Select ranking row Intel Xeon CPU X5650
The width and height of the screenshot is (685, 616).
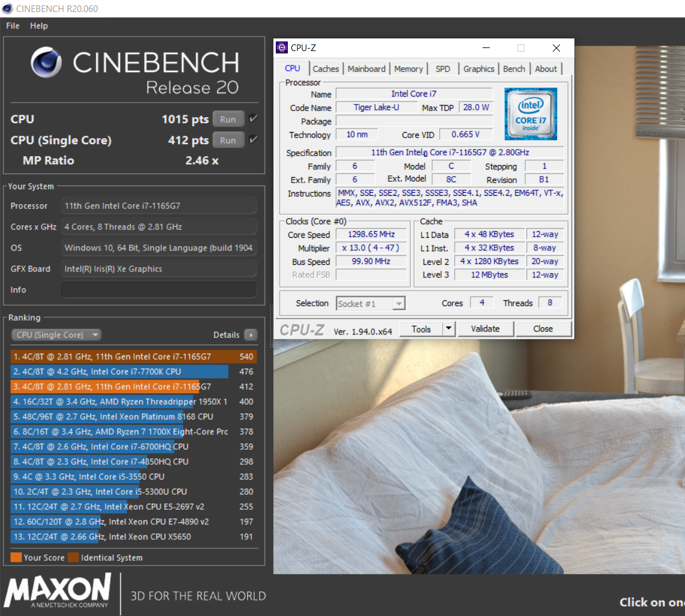point(133,537)
